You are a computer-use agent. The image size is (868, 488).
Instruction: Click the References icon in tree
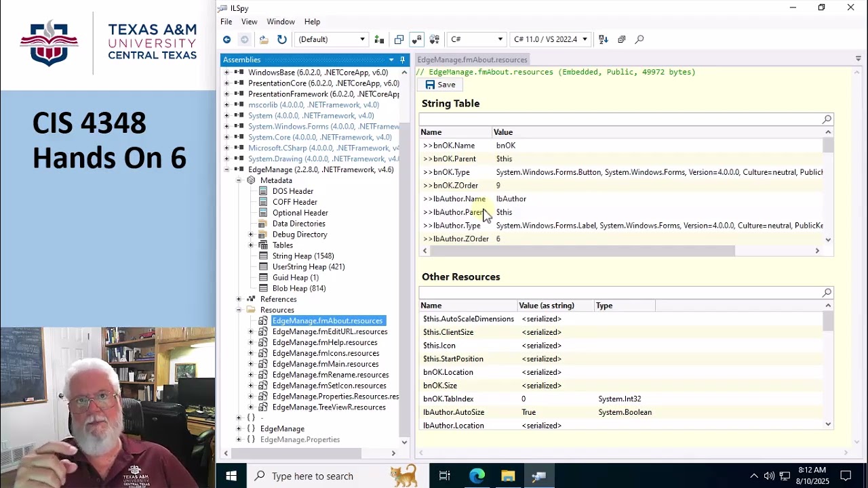tap(252, 299)
